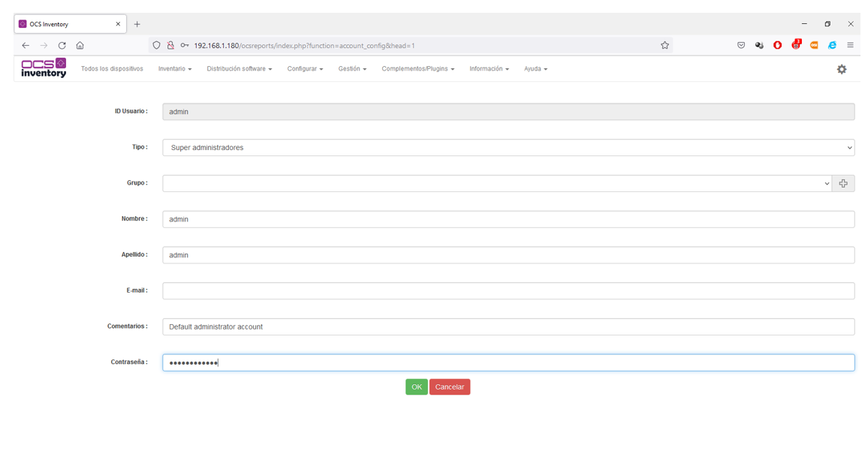Select the OCS Inventory browser tab
868x454 pixels.
point(70,24)
